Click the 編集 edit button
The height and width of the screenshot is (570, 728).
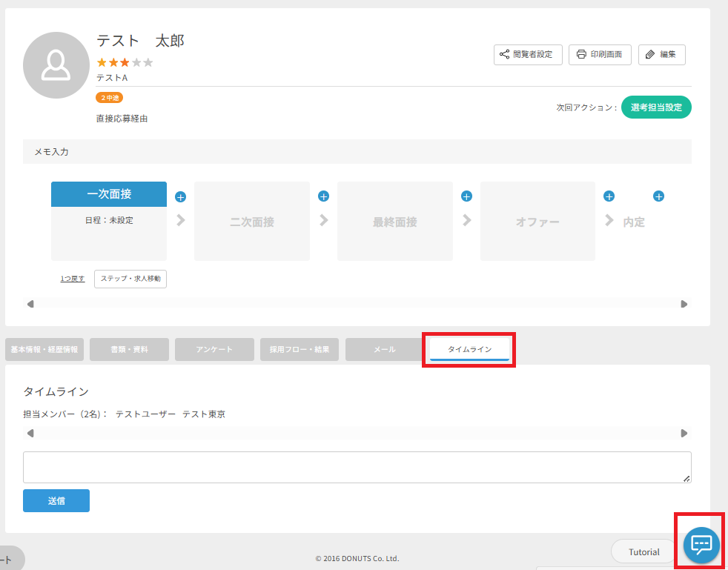click(x=661, y=55)
